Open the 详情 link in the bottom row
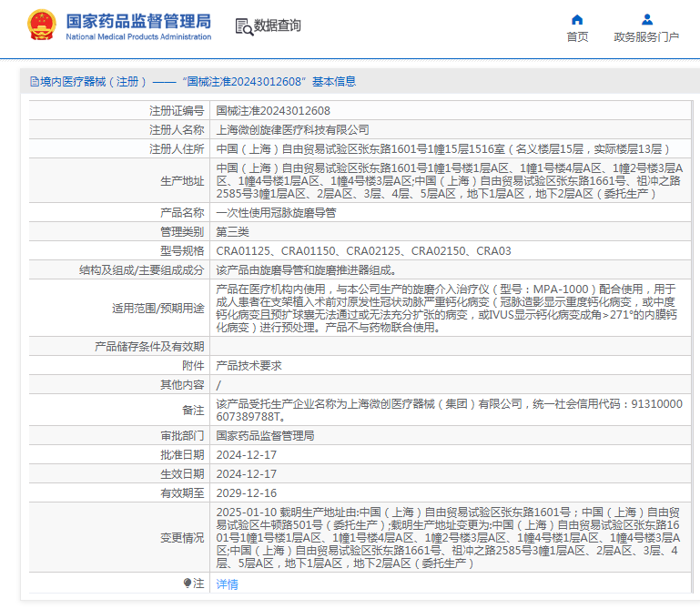 click(x=227, y=584)
